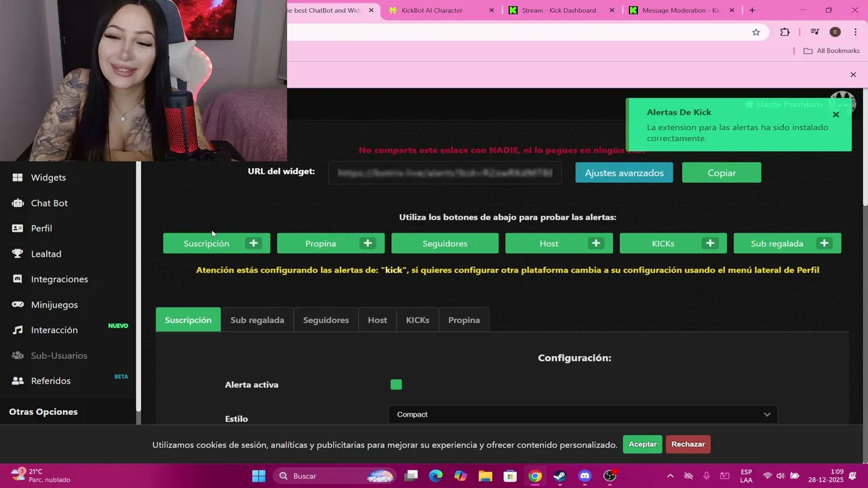Screen dimensions: 868x488
Task: Open a new browser tab with plus icon
Action: click(x=752, y=10)
